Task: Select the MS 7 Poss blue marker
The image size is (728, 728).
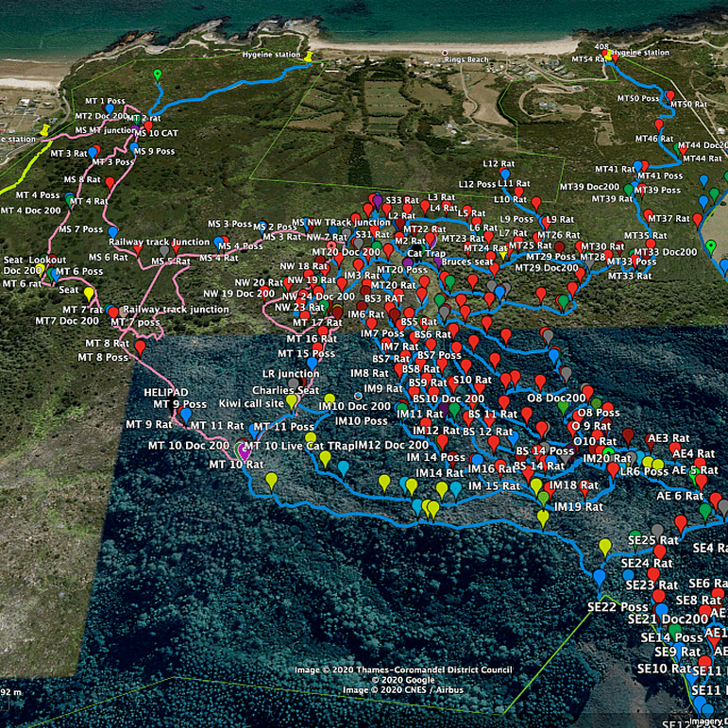Action: point(113,230)
